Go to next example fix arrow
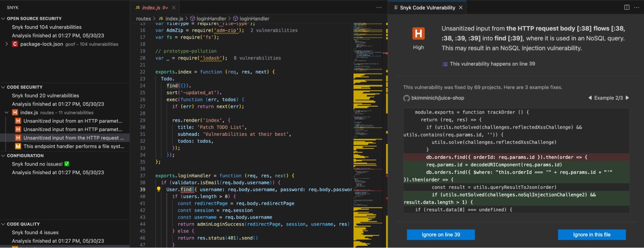The height and width of the screenshot is (248, 644). click(627, 98)
